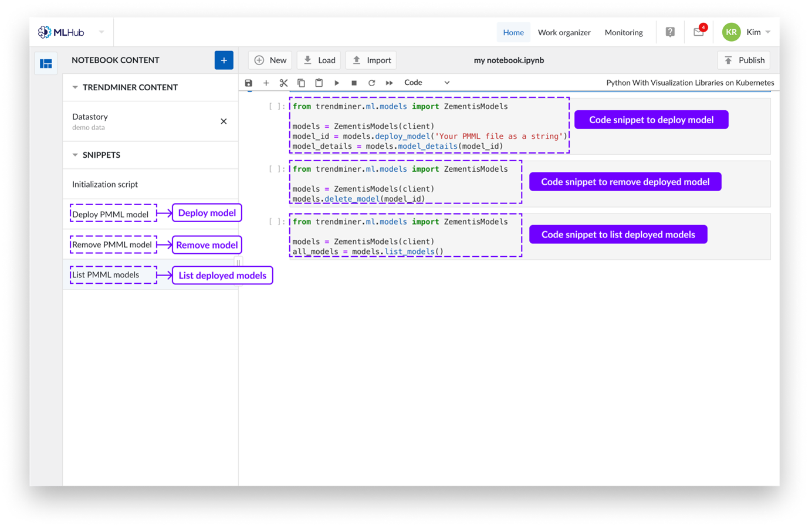
Task: Save the notebook with the floppy disk icon
Action: click(x=249, y=83)
